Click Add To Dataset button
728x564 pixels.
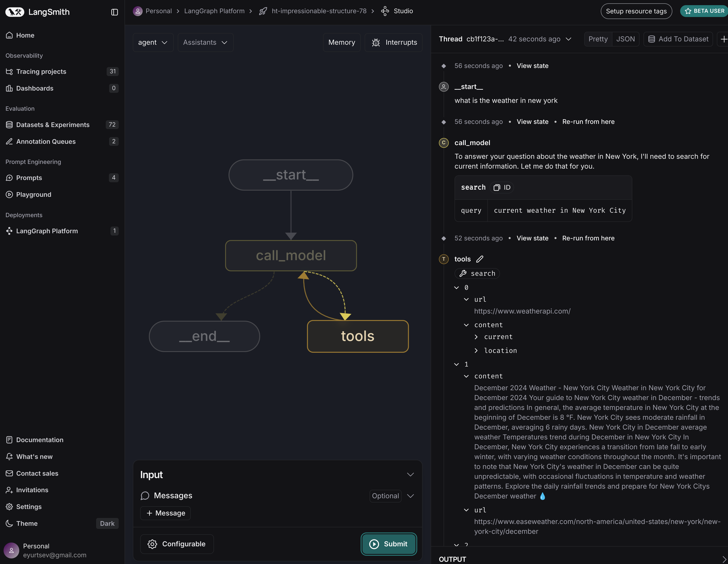click(x=678, y=39)
